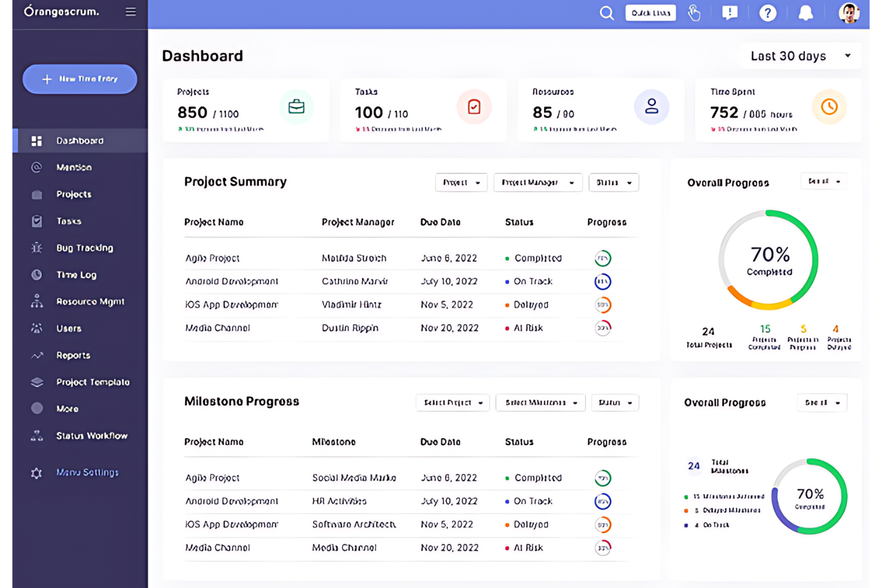Screen dimensions: 882x588
Task: Go to Menu Settings
Action: [x=88, y=472]
